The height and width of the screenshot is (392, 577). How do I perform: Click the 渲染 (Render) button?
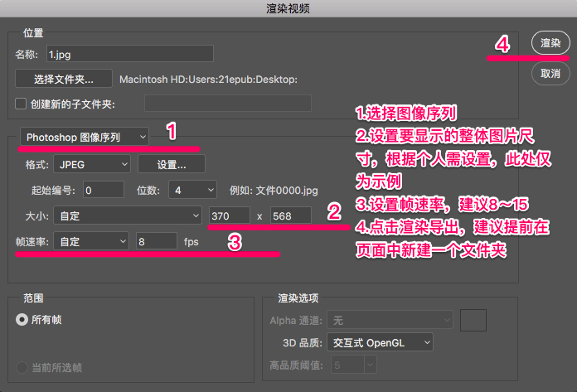(550, 43)
